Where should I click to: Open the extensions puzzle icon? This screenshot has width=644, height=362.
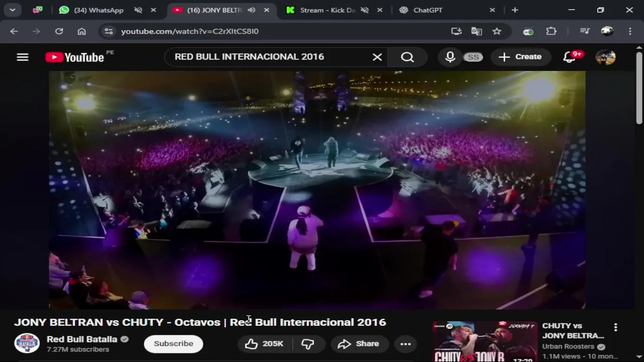click(x=551, y=31)
